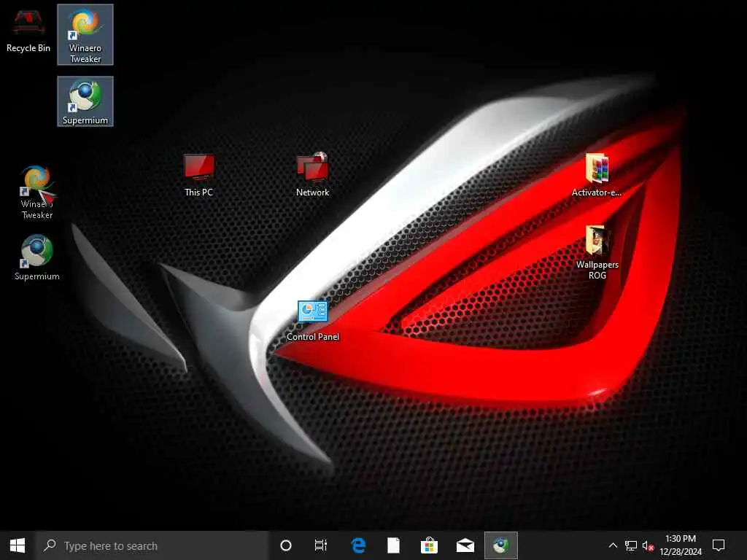Open Microsoft Store from the taskbar
The width and height of the screenshot is (747, 560).
coord(429,545)
